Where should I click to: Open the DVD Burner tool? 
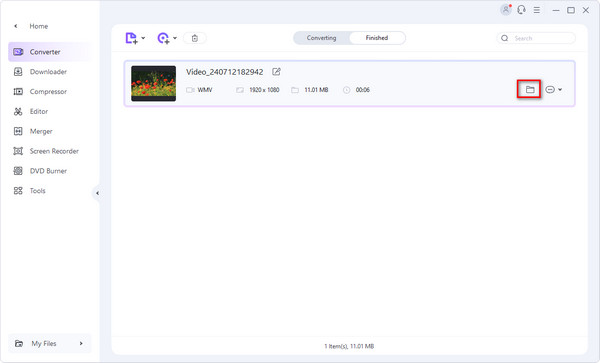click(x=48, y=171)
